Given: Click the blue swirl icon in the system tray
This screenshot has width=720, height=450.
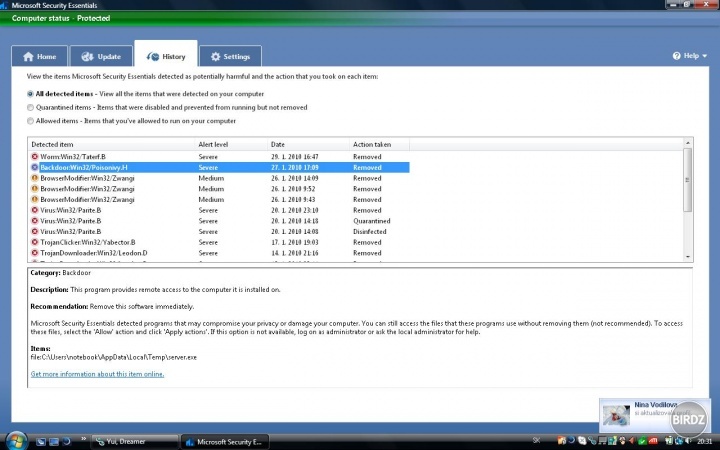Looking at the screenshot, I should click(572, 440).
